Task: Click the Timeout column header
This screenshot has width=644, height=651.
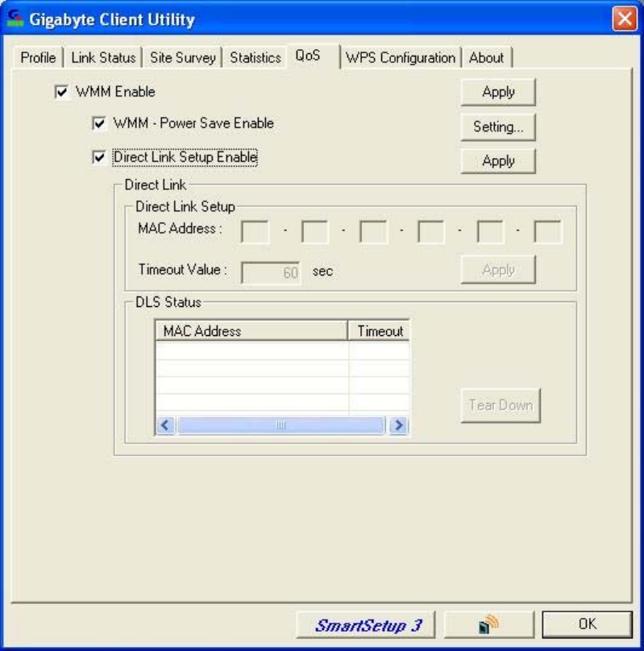Action: tap(379, 331)
